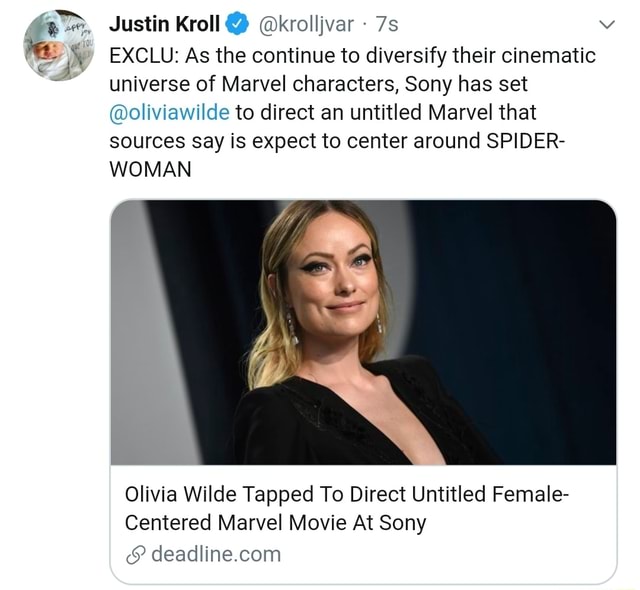
Task: Click the word EXCLU in the tweet
Action: 143,54
